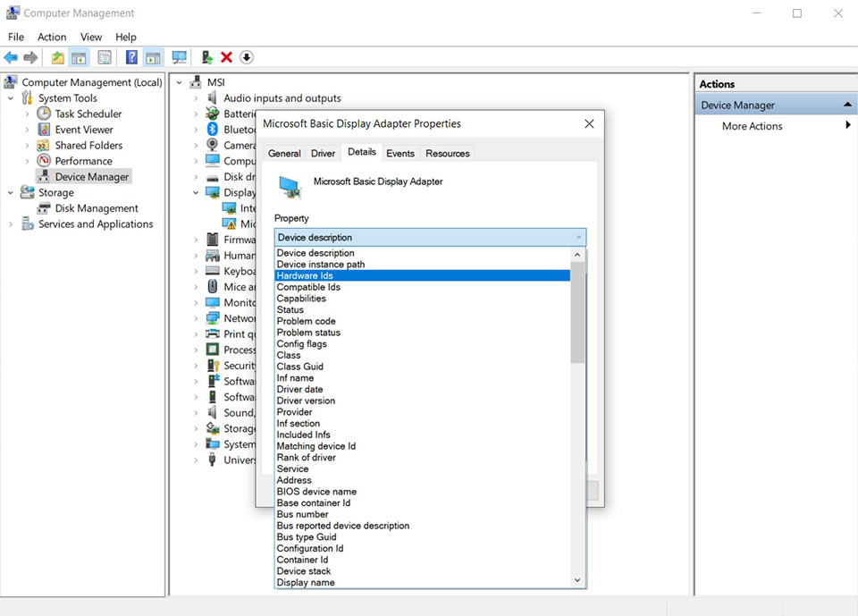The image size is (858, 616).
Task: Choose Matching device Id property
Action: pyautogui.click(x=423, y=446)
